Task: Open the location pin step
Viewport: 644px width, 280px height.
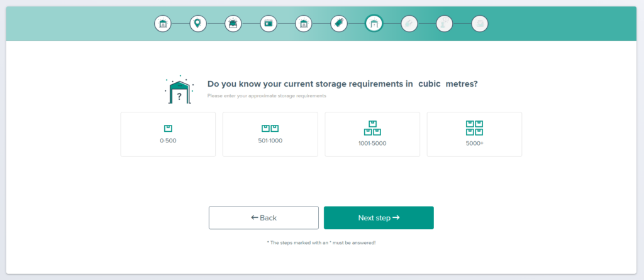Action: coord(198,23)
